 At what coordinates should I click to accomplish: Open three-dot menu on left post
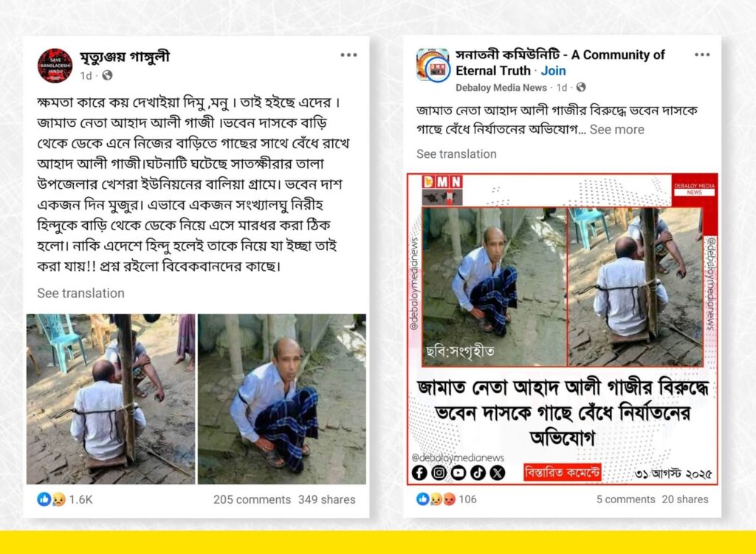click(348, 55)
